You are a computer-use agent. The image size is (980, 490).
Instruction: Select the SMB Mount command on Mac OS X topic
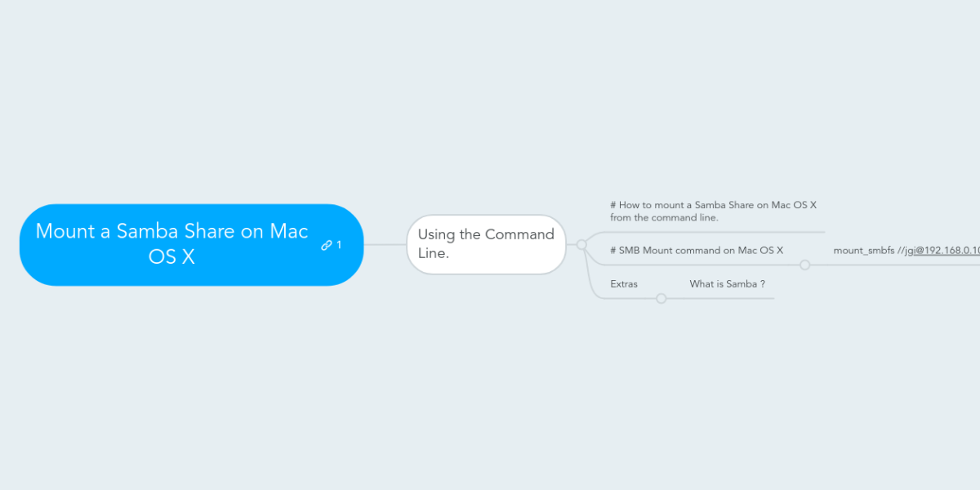pyautogui.click(x=697, y=250)
